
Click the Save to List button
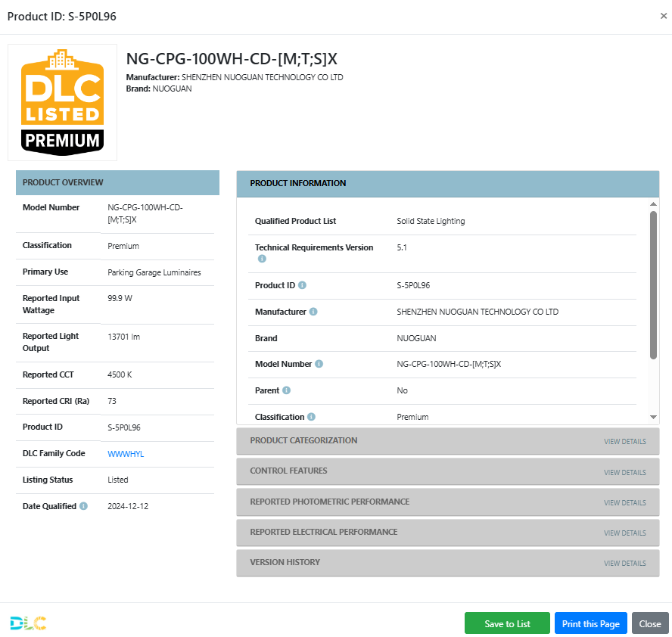click(507, 623)
